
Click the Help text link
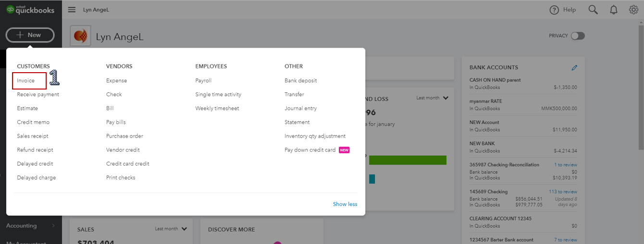[x=570, y=10]
